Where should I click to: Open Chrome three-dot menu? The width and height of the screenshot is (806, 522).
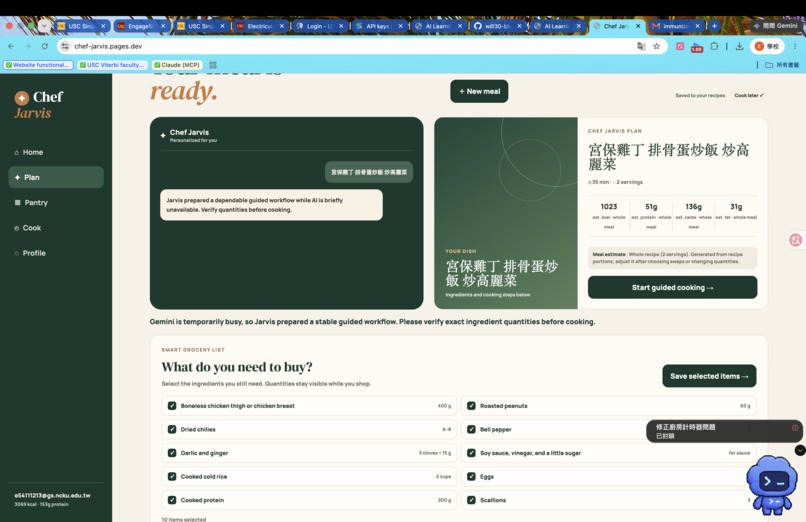[795, 46]
